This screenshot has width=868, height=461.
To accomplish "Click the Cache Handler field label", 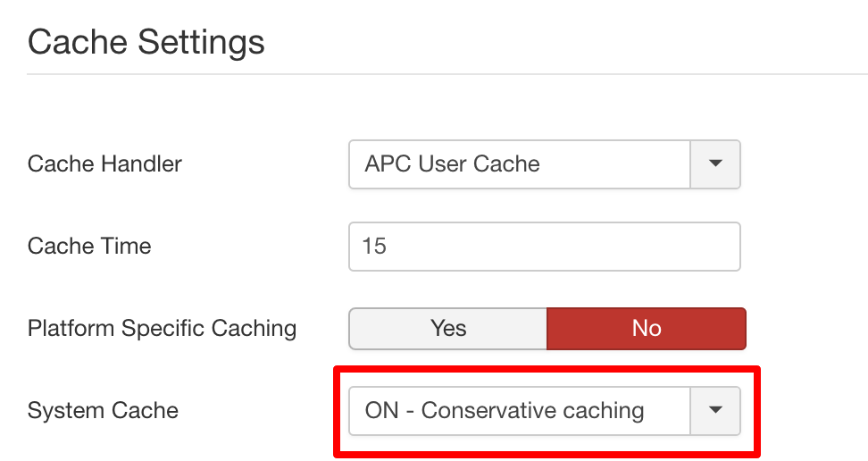I will point(104,164).
